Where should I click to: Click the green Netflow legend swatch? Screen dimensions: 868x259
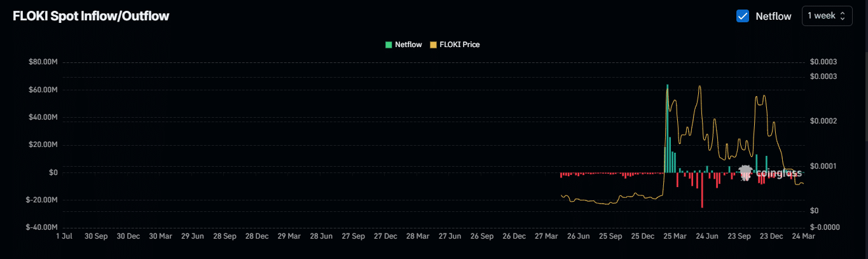click(x=388, y=45)
